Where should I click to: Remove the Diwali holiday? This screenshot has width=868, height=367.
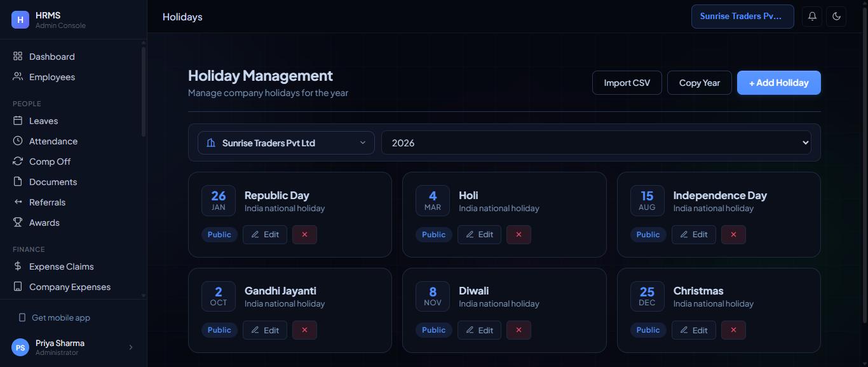click(x=519, y=330)
